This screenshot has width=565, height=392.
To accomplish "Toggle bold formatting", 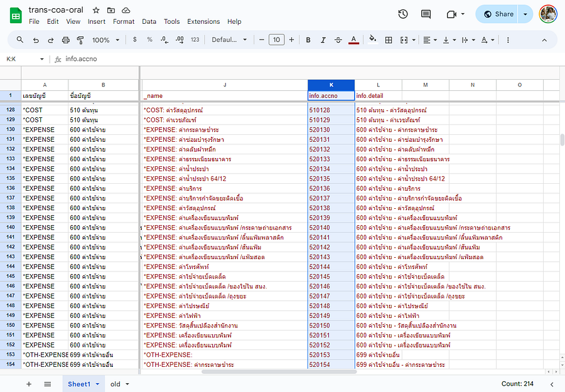I will point(308,40).
